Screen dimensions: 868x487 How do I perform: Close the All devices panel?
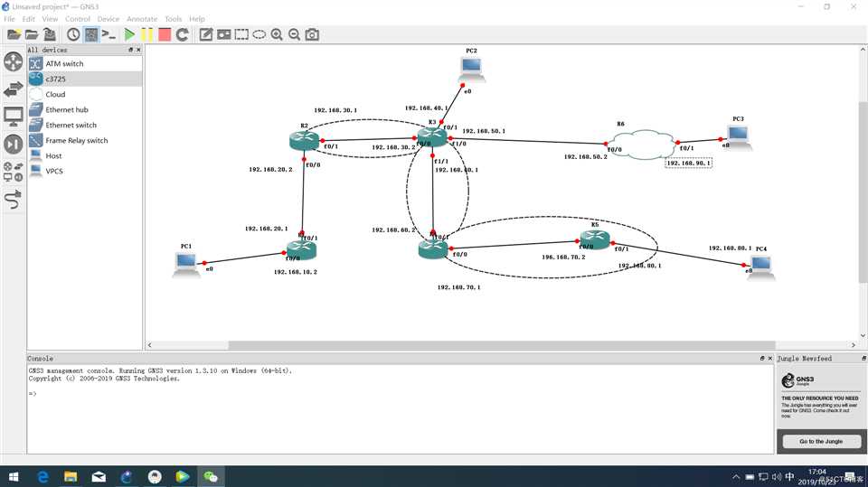pos(138,50)
